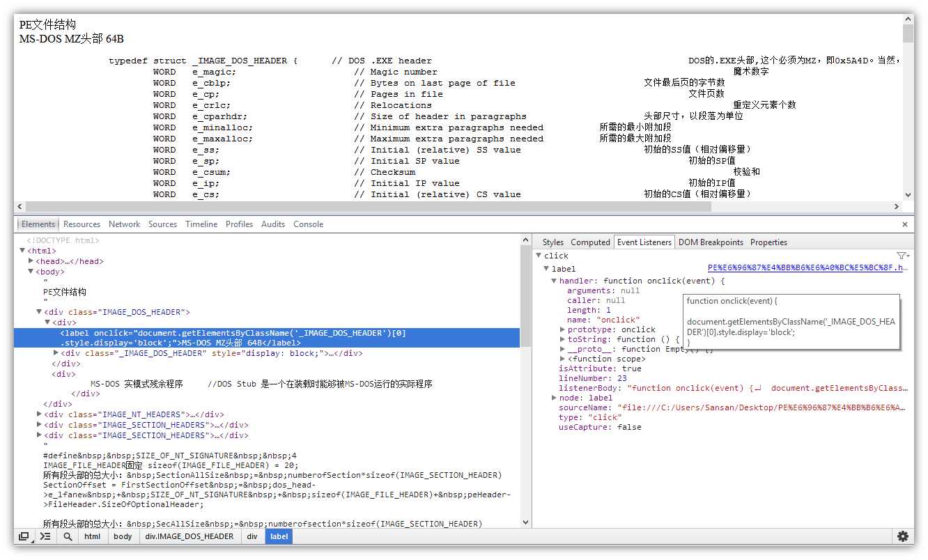
Task: Expand the toString function property
Action: (x=563, y=339)
